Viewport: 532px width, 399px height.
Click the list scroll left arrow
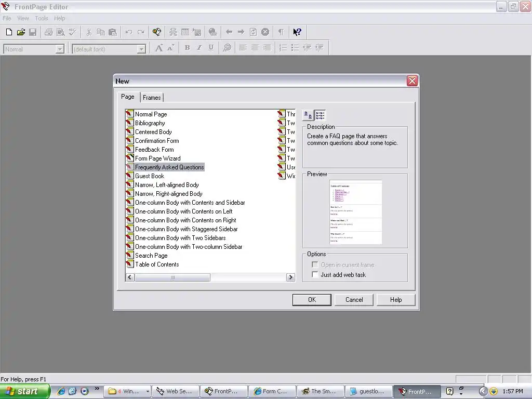[x=129, y=277]
